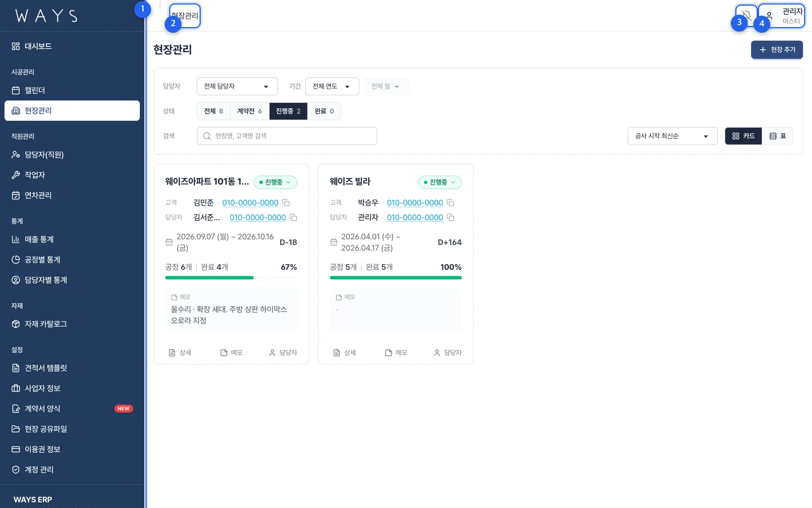Open 공정별 통계 page
812x508 pixels.
(x=72, y=260)
